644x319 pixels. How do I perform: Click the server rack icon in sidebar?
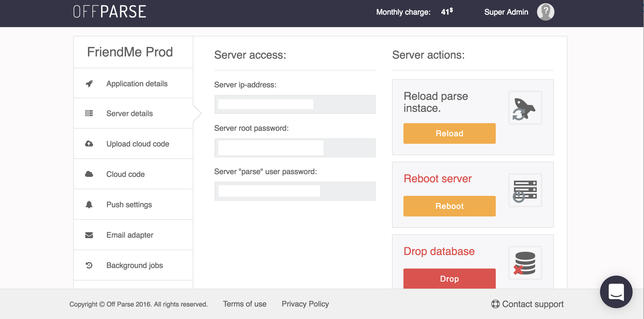point(89,113)
